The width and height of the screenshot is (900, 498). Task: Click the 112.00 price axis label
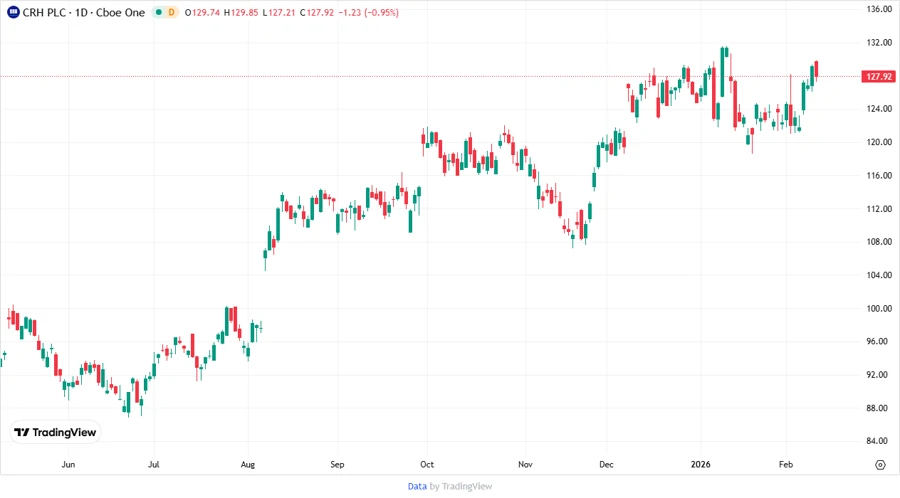[x=879, y=209]
